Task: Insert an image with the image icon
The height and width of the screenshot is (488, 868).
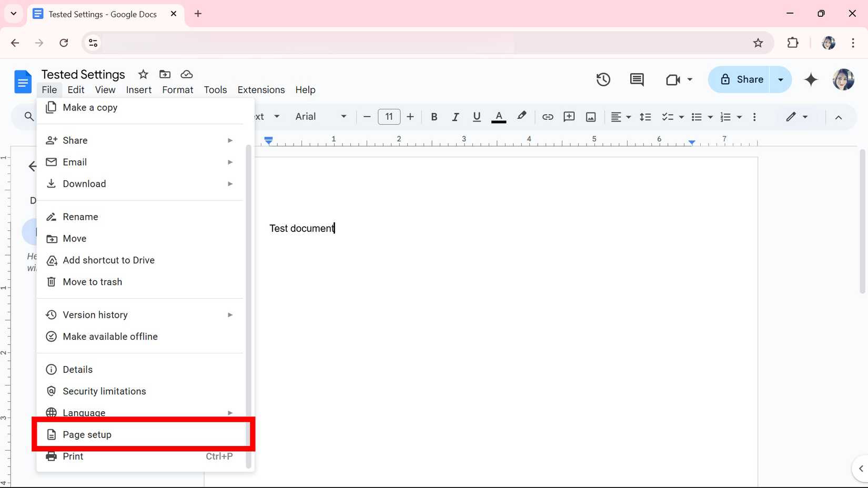Action: (x=591, y=117)
